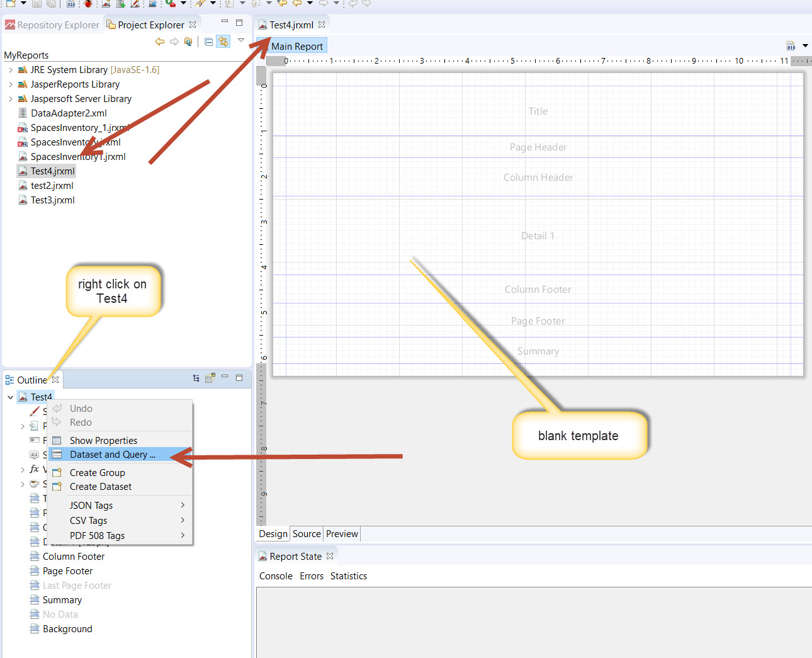Click the Errors link in Report State
The image size is (812, 658).
312,576
